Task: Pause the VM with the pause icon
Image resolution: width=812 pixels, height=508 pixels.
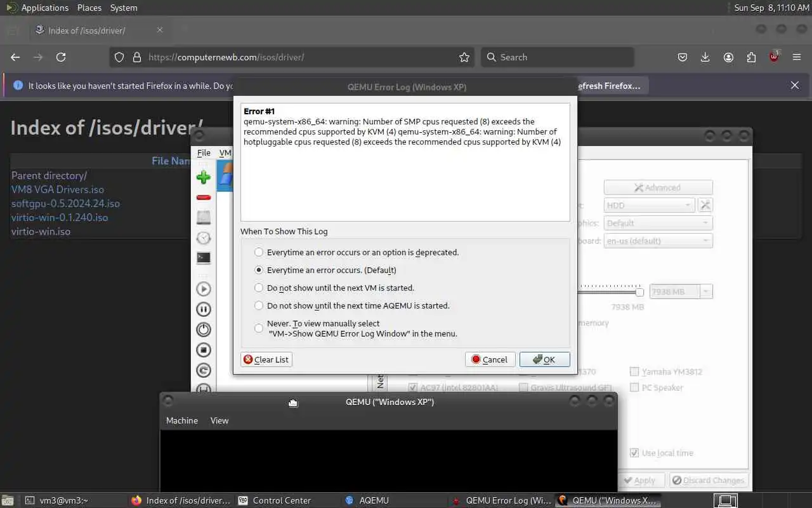Action: click(204, 309)
